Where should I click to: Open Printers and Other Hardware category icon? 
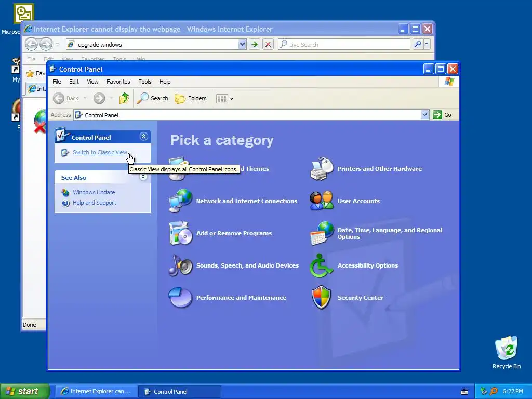click(322, 169)
